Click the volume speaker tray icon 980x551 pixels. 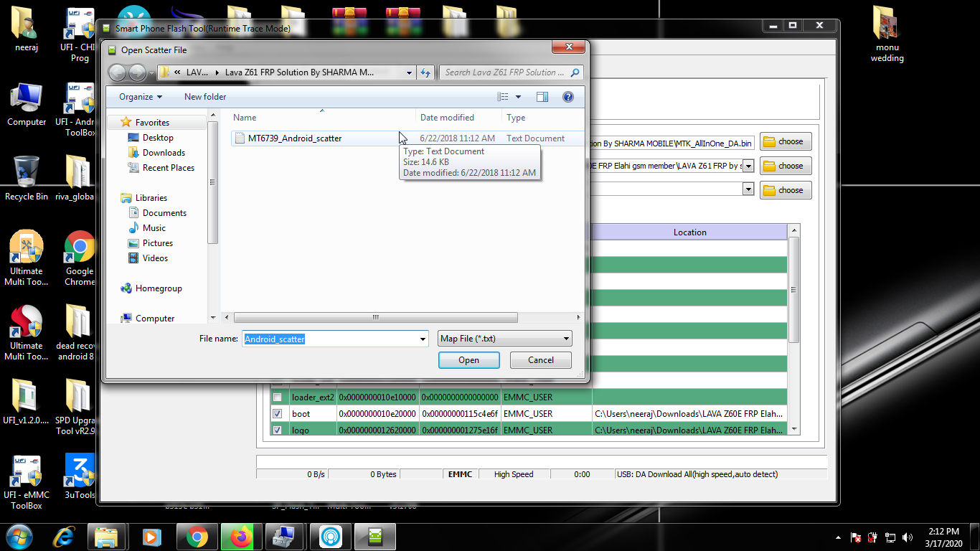coord(908,537)
